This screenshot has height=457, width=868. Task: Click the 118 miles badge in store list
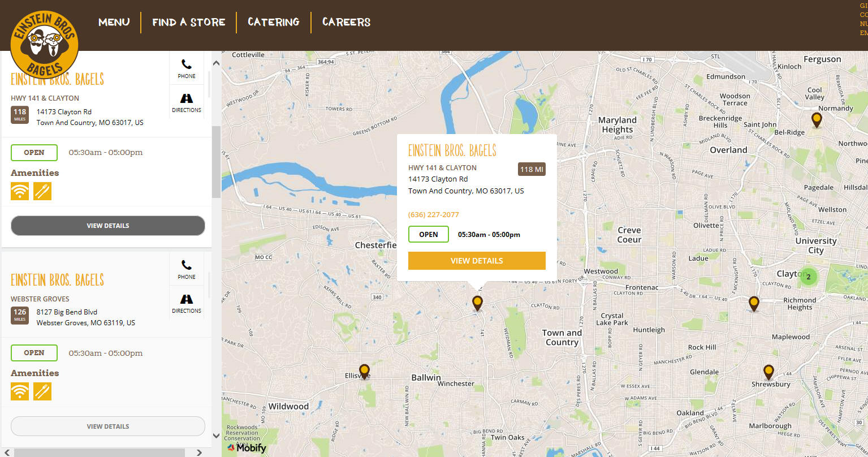tap(20, 115)
